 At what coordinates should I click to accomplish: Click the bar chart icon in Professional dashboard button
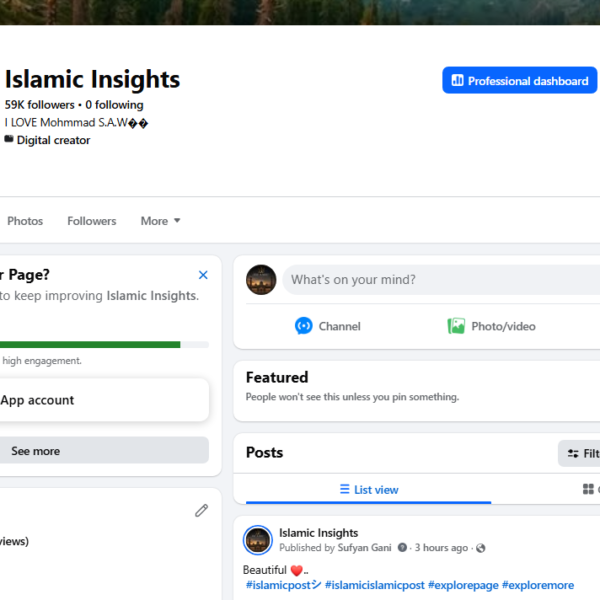point(457,80)
